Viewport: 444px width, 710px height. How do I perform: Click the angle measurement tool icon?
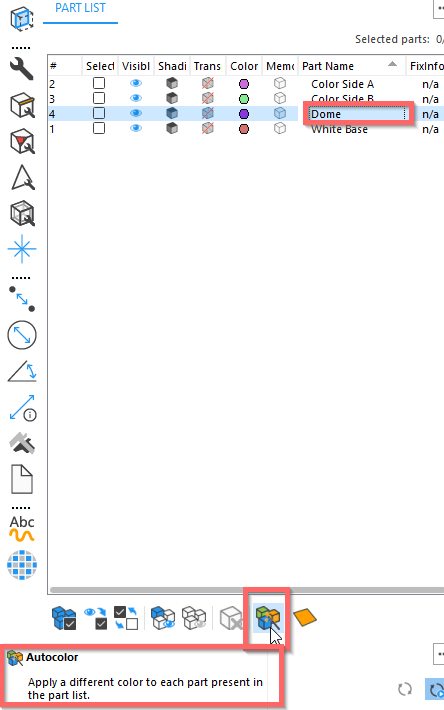pyautogui.click(x=22, y=371)
